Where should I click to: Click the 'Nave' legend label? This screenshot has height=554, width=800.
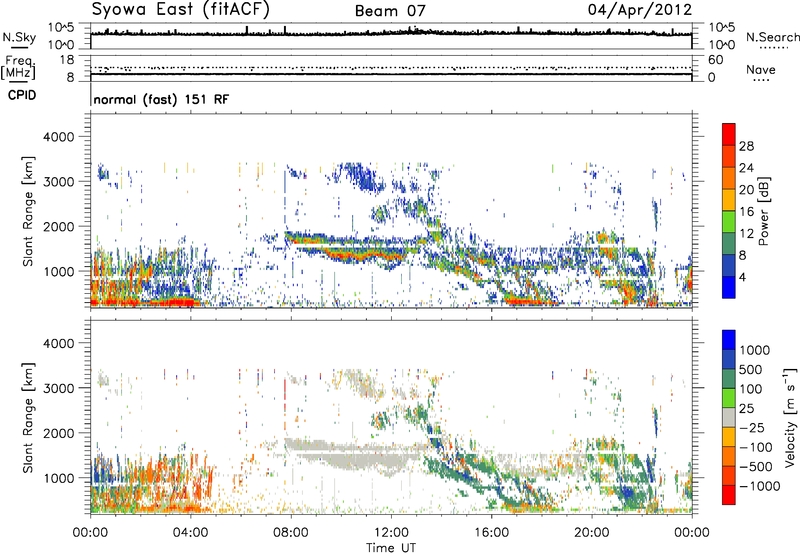click(x=761, y=69)
